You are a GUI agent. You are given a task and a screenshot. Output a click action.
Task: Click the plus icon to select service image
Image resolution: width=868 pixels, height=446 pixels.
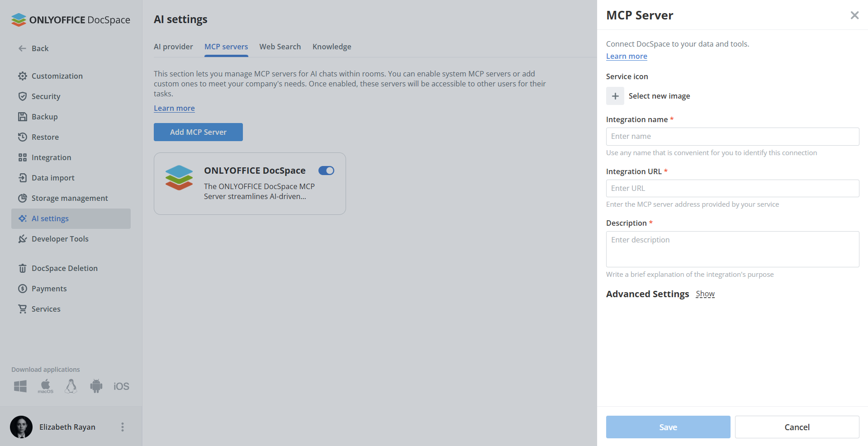point(615,96)
